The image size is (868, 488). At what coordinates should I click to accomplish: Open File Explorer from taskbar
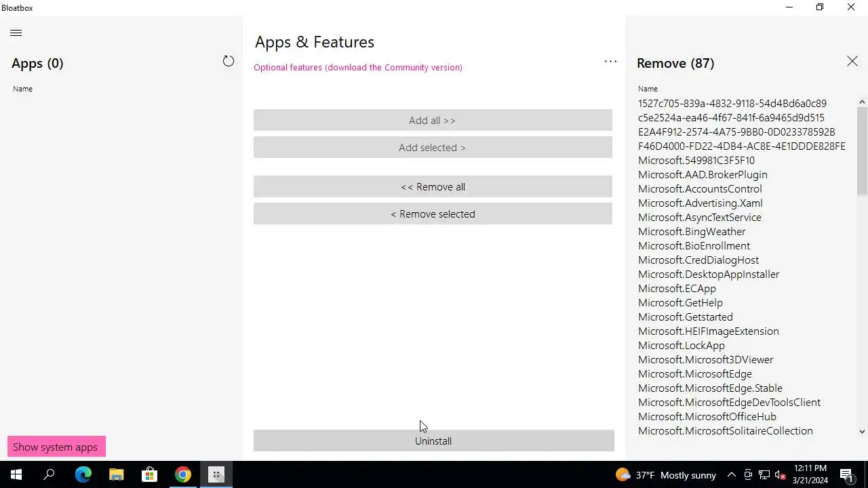(116, 474)
